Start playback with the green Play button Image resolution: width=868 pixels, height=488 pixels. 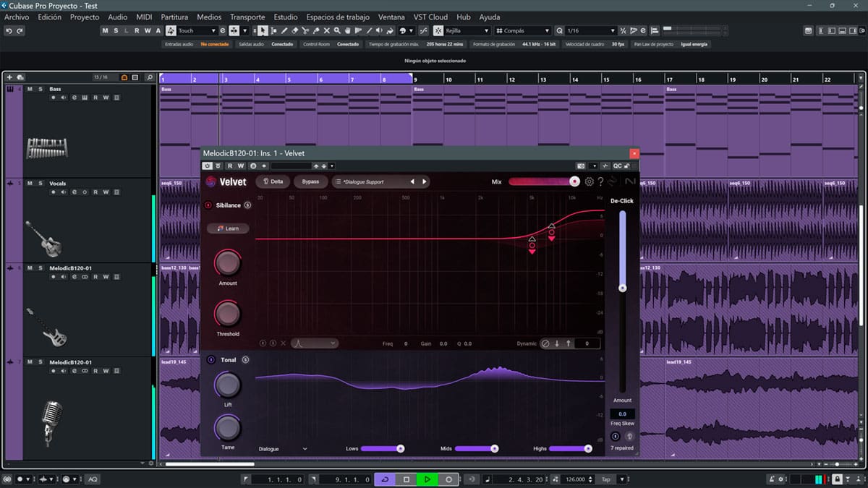(x=427, y=479)
